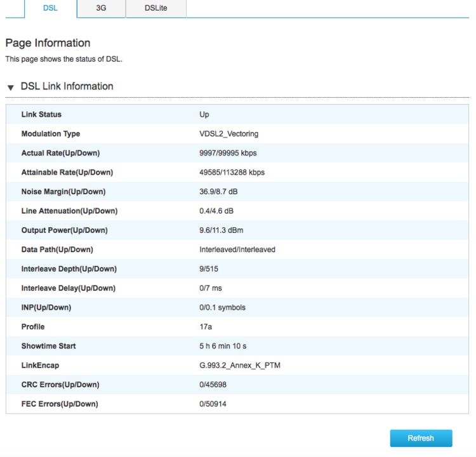Select the DSLite tab

(x=155, y=8)
